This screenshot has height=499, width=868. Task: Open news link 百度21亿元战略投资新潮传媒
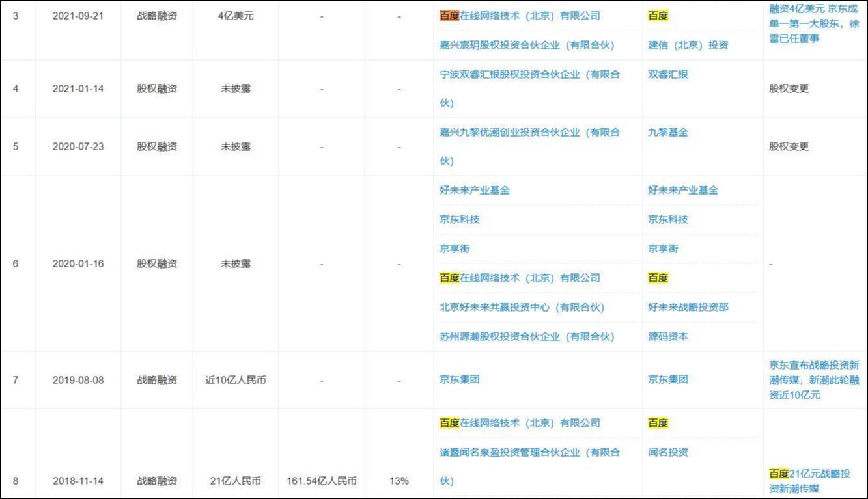809,481
